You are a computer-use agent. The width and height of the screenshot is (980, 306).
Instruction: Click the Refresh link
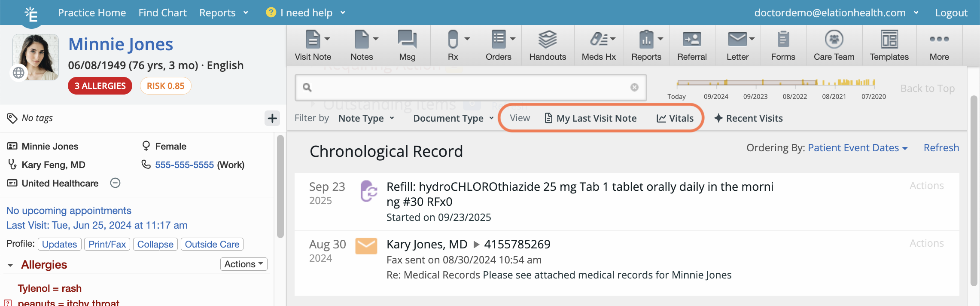941,148
